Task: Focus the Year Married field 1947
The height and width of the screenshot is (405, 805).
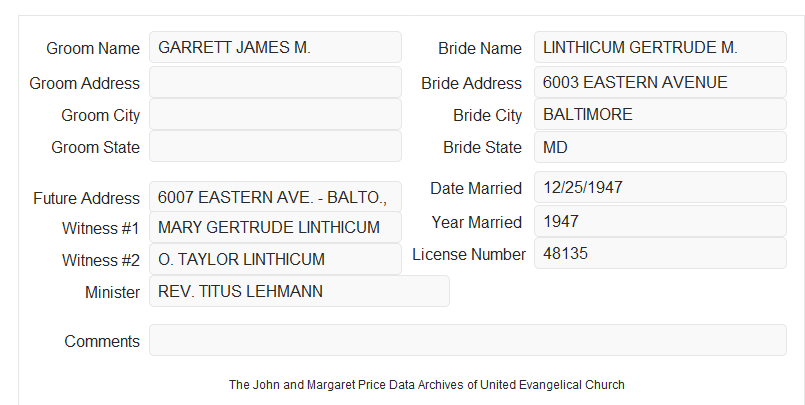Action: coord(660,221)
